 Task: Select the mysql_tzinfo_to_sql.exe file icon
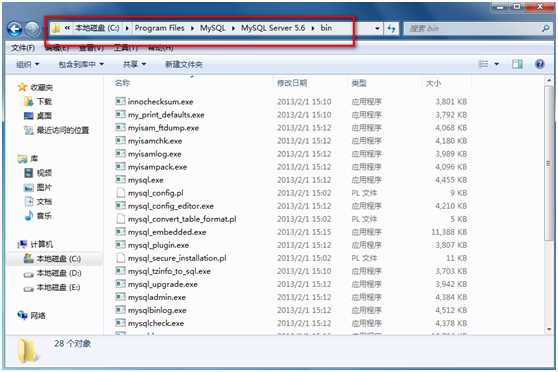click(121, 271)
